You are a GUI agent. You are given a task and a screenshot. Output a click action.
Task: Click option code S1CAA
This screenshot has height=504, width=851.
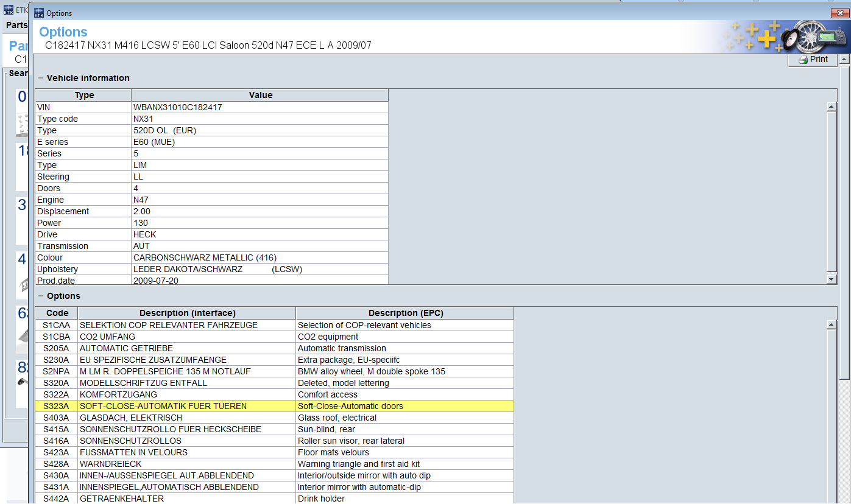(x=57, y=325)
